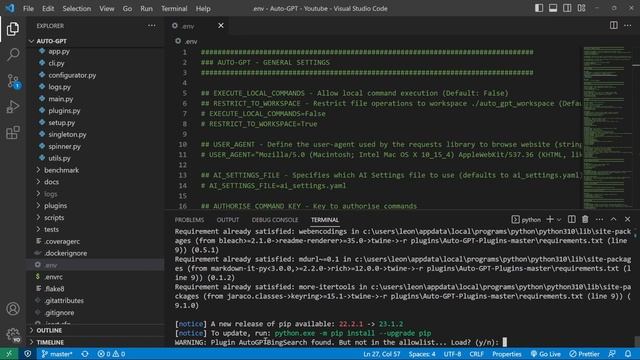Open editor more actions menu
Screen dimensions: 640x360
pos(628,26)
